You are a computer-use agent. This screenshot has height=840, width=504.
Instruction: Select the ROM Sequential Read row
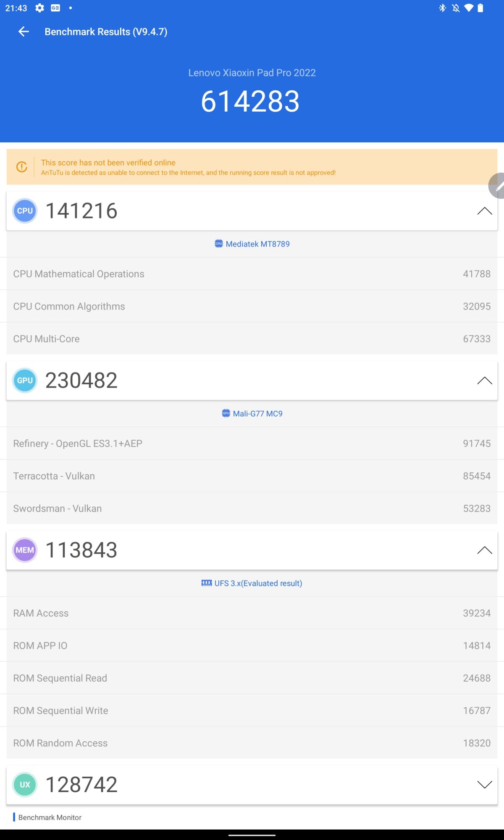252,678
